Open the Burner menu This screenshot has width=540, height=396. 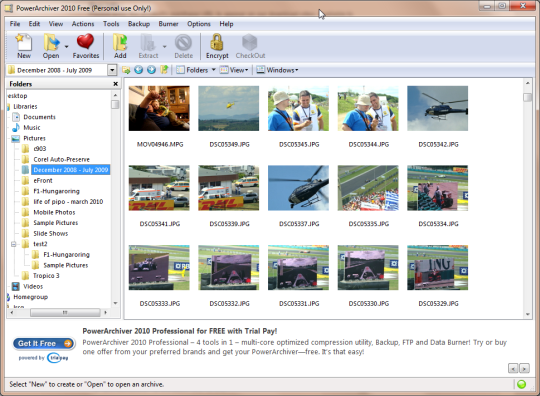click(x=168, y=24)
